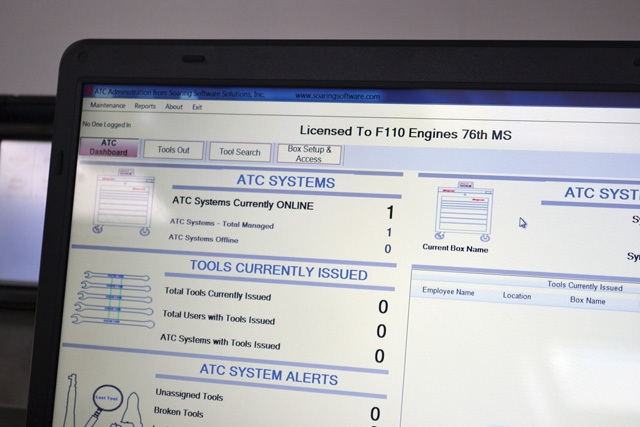Click the Unassigned Tools alert label
Viewport: 640px width, 427px height.
click(x=189, y=395)
